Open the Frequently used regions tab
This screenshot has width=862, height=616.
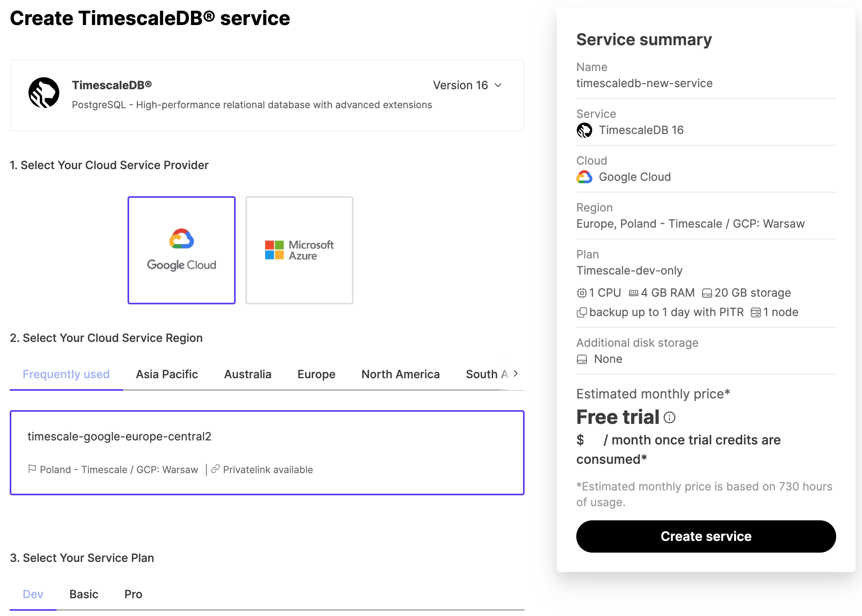tap(66, 374)
